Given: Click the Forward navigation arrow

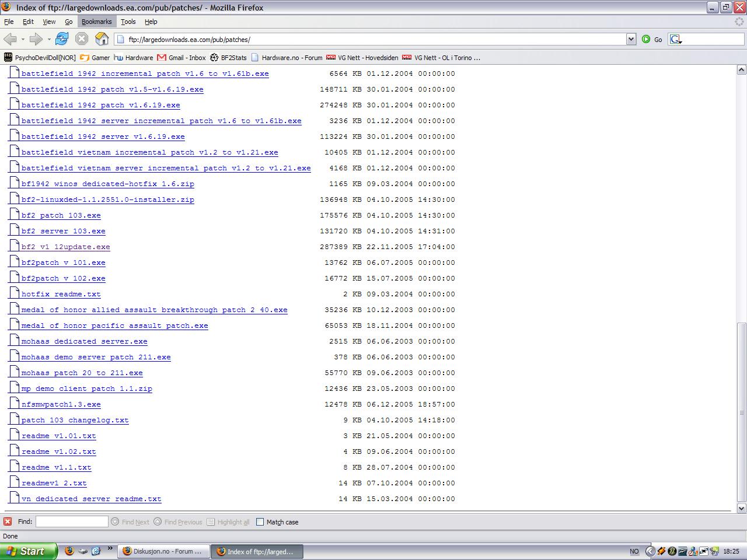Looking at the screenshot, I should tap(36, 39).
